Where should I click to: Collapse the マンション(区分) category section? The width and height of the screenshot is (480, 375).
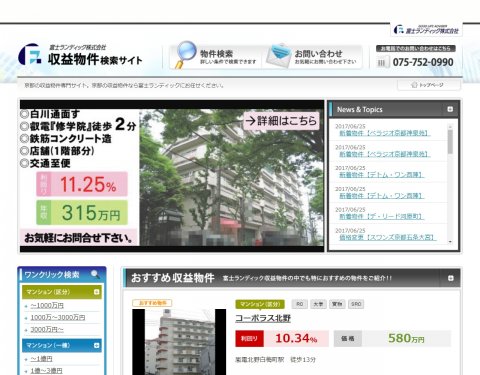pos(96,292)
